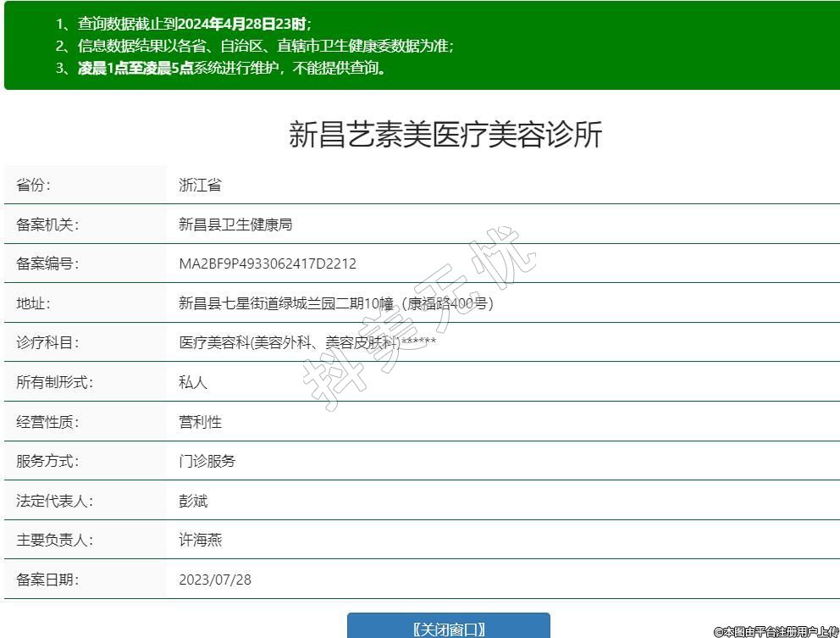Click the 本图由平台注册用户上传 watermark text

click(776, 631)
